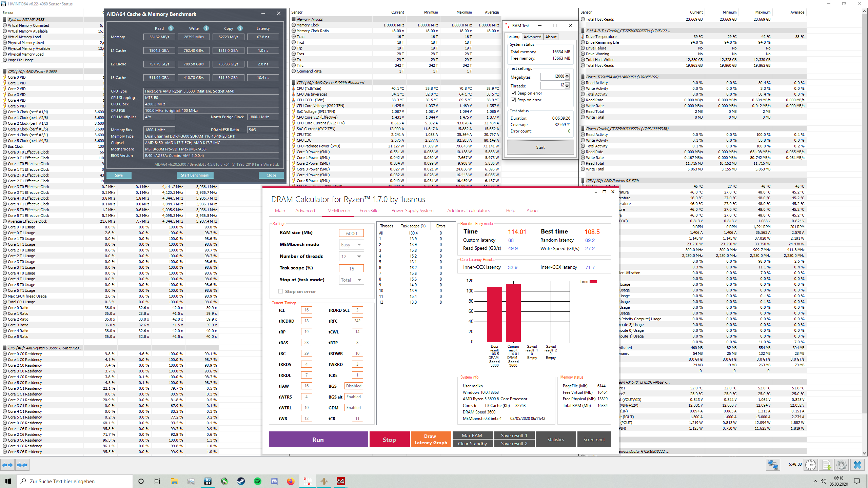Increase Megabytes using the up stepper arrow
Screen dimensions: 868x488
tap(567, 75)
